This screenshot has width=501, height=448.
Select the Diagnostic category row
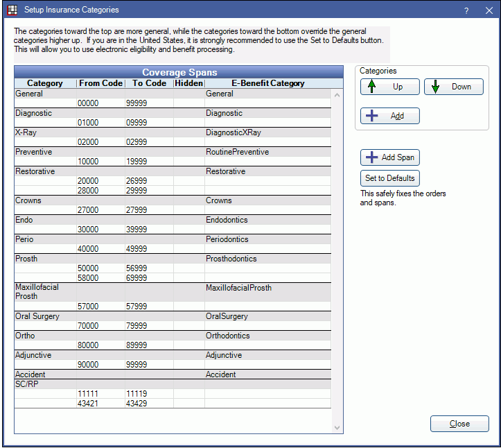click(173, 113)
